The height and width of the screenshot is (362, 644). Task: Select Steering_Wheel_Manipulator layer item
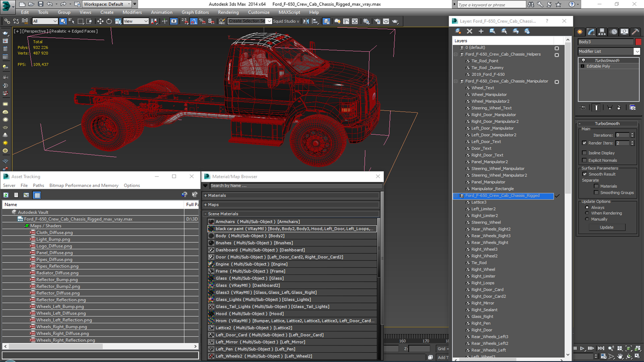click(498, 169)
